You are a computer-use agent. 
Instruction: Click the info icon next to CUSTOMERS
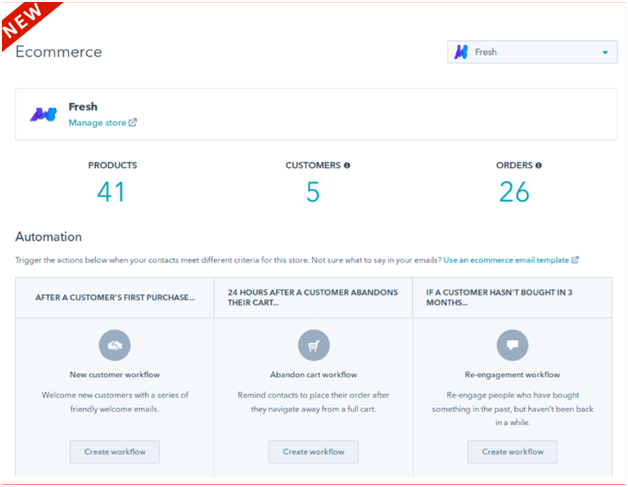(347, 165)
